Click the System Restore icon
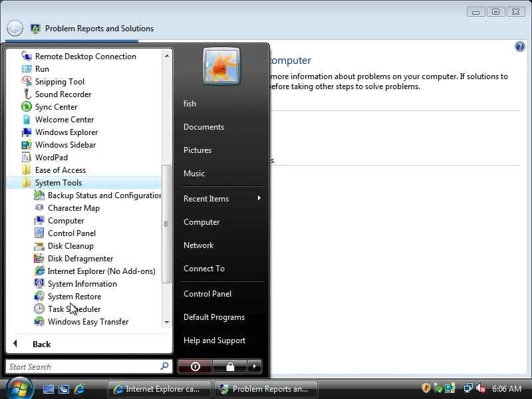This screenshot has width=532, height=399. (39, 296)
